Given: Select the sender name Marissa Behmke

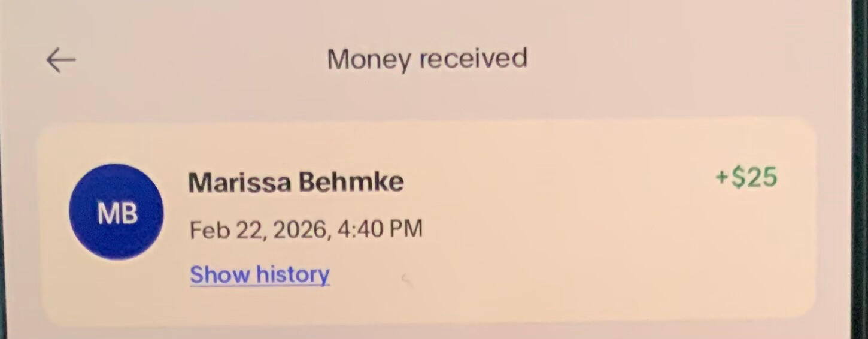Looking at the screenshot, I should pos(296,182).
